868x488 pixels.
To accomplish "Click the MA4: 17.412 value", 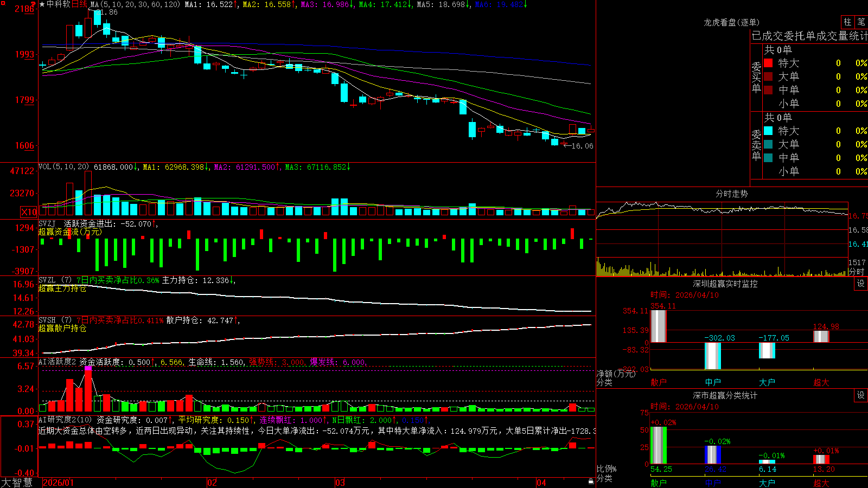I will click(x=385, y=4).
